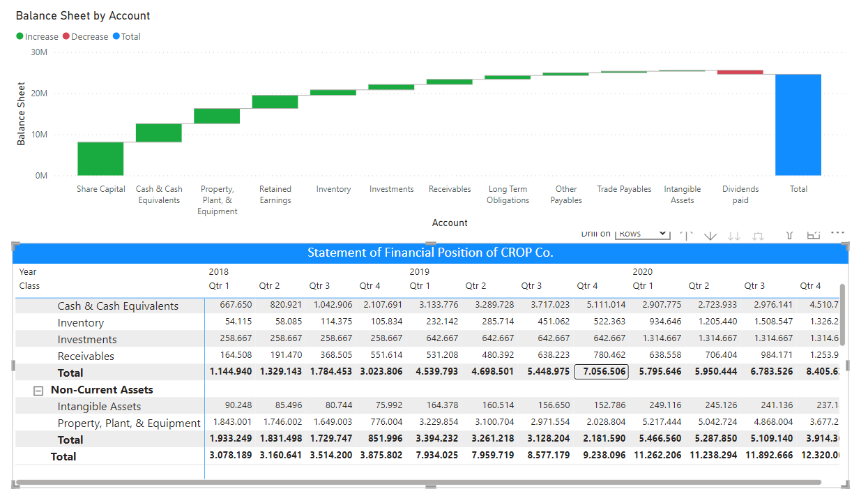Click the matrix horizontal scrollbar
The width and height of the screenshot is (868, 496).
pos(418,482)
